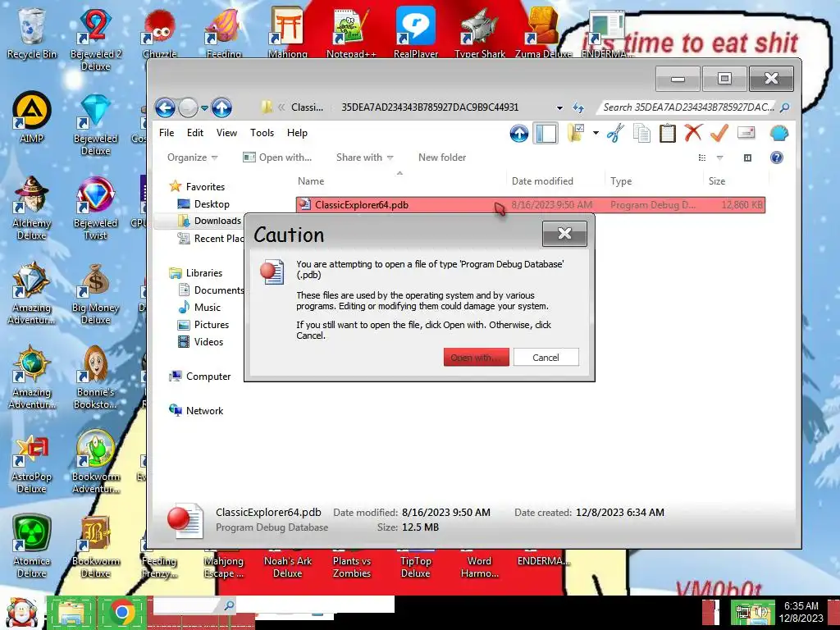Click Cancel in the Caution dialog
The image size is (840, 630).
click(546, 358)
